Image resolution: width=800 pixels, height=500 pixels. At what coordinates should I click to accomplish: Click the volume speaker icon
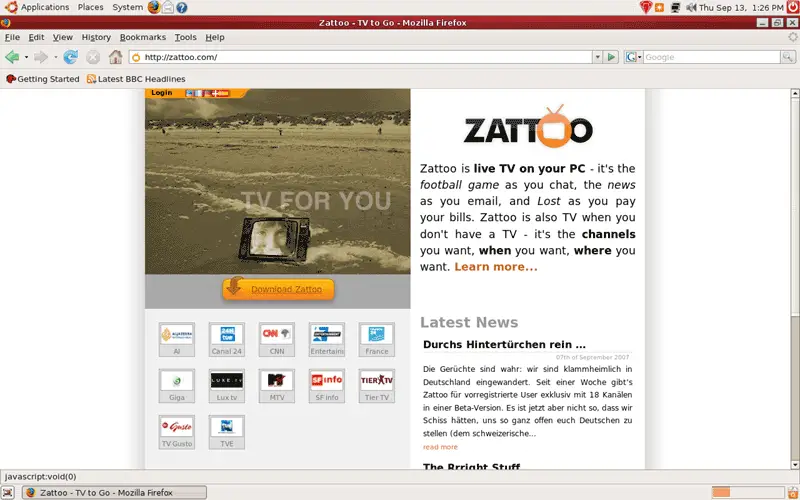[x=691, y=8]
